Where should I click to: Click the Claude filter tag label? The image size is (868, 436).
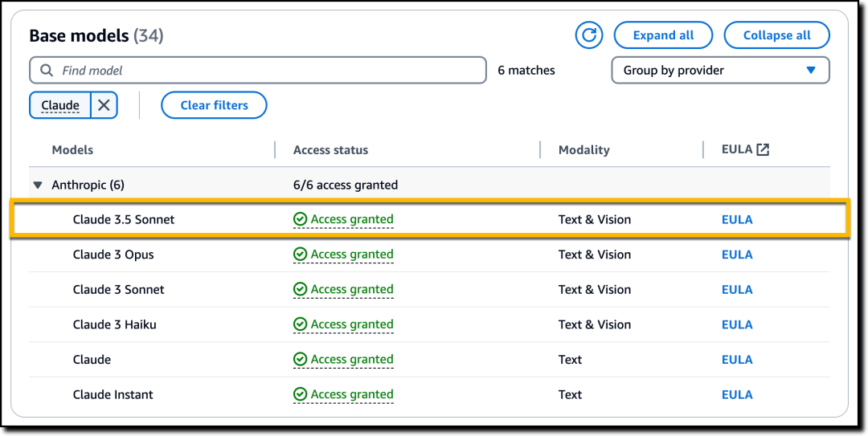point(60,105)
